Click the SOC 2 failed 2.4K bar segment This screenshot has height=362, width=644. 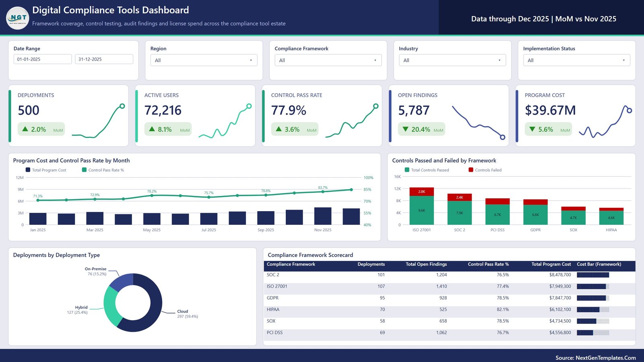(460, 197)
